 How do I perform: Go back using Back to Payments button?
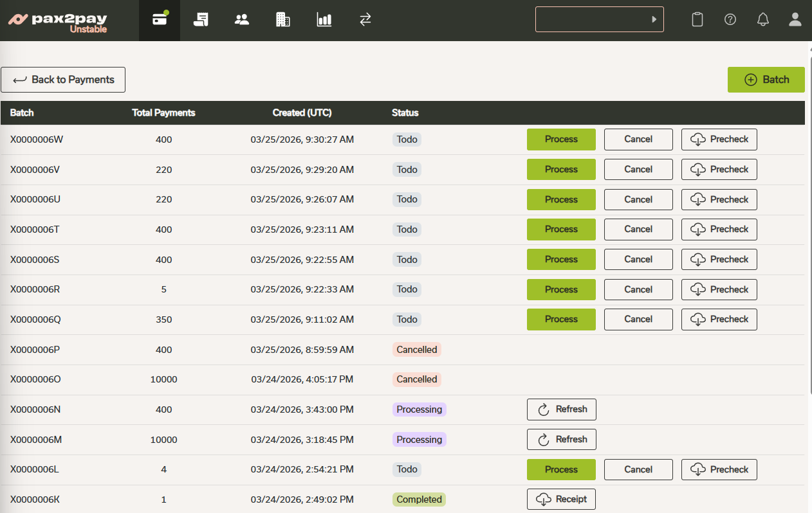click(x=63, y=80)
